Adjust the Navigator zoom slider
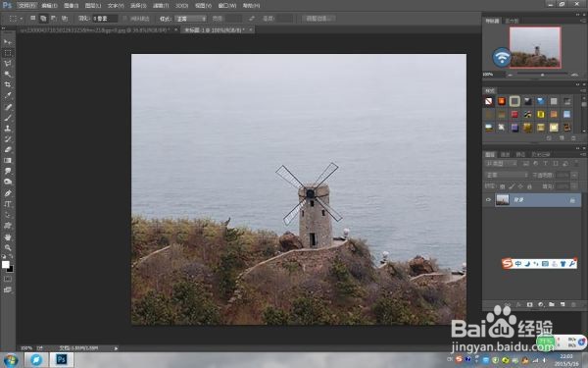 tap(542, 75)
